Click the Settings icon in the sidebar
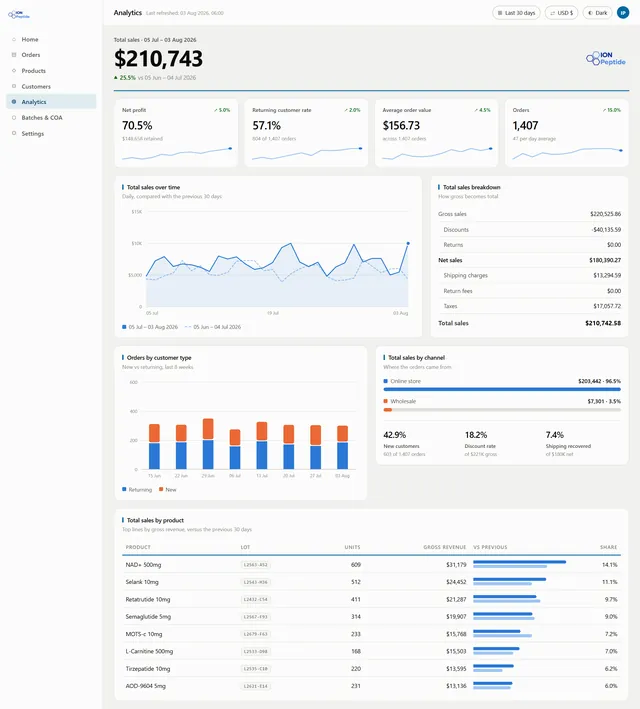Screen dimensions: 640x709 pyautogui.click(x=14, y=133)
